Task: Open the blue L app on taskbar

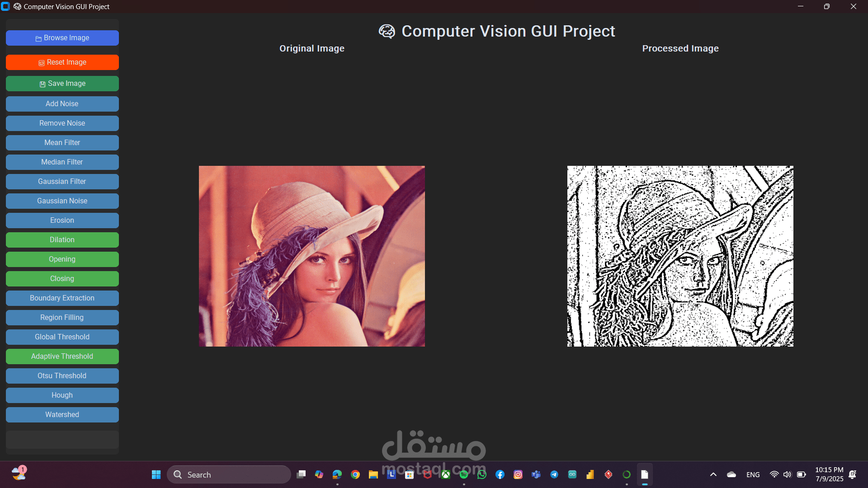Action: coord(392,474)
